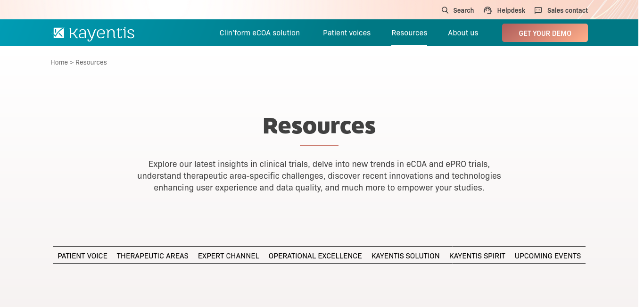The image size is (644, 307).
Task: Select the Resources navigation item
Action: tap(409, 33)
